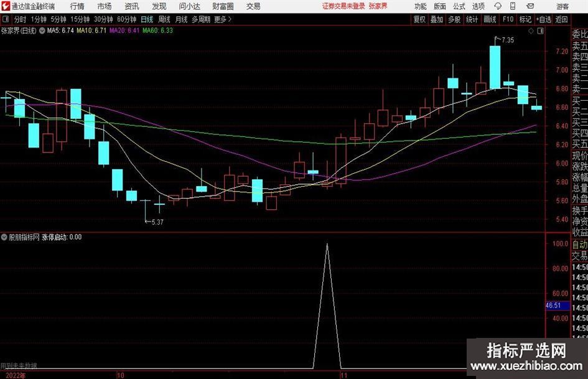588x379 pixels.
Task: Click the 用到未来数据 notice text
Action: pyautogui.click(x=19, y=366)
